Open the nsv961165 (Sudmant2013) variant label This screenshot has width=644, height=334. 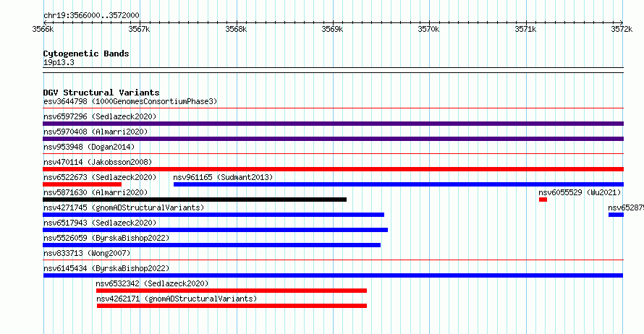pos(223,177)
